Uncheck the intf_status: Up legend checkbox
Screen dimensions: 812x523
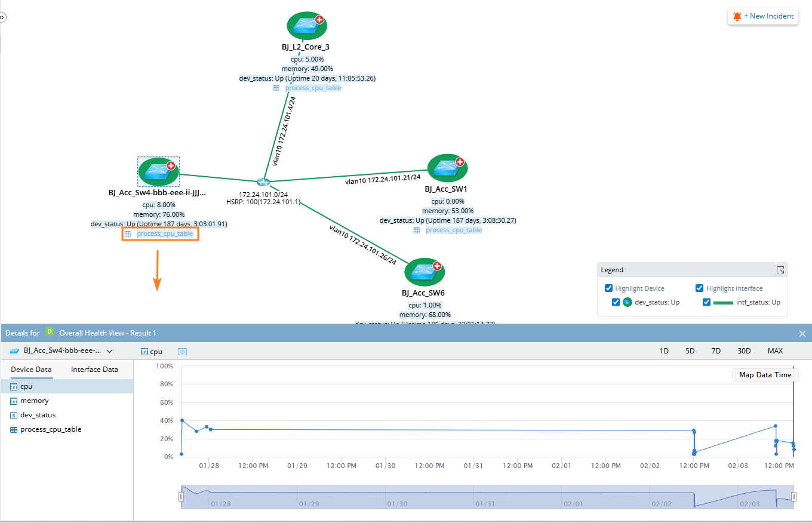coord(707,302)
